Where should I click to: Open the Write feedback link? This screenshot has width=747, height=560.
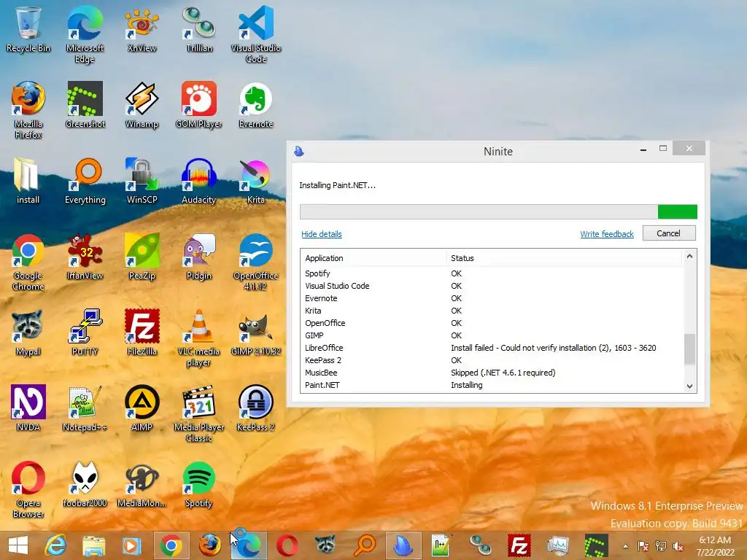coord(607,234)
